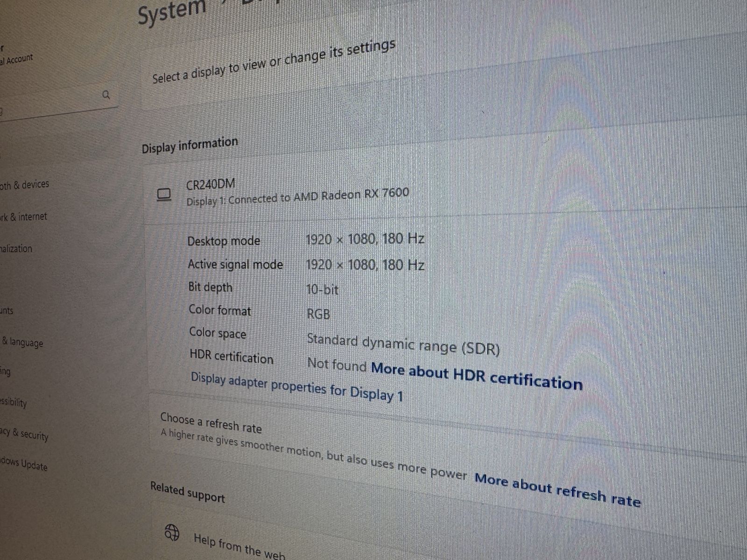
Task: Open More about HDR certification link
Action: [x=477, y=376]
